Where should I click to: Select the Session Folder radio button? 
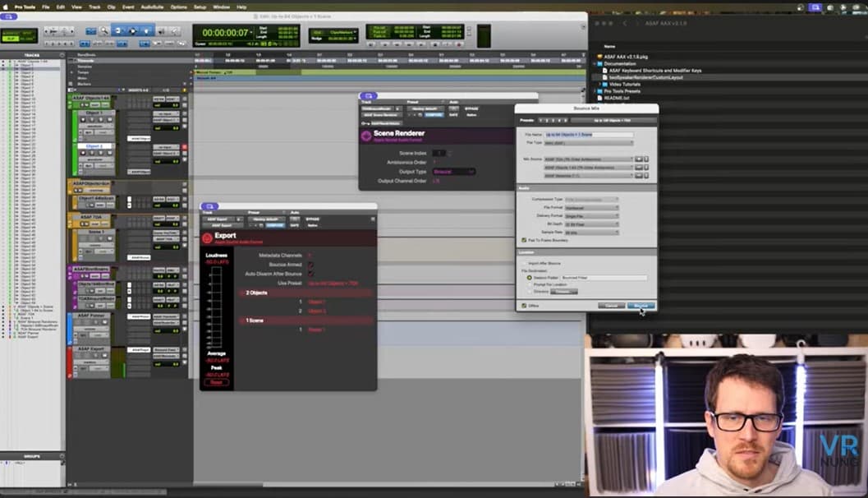tap(529, 278)
